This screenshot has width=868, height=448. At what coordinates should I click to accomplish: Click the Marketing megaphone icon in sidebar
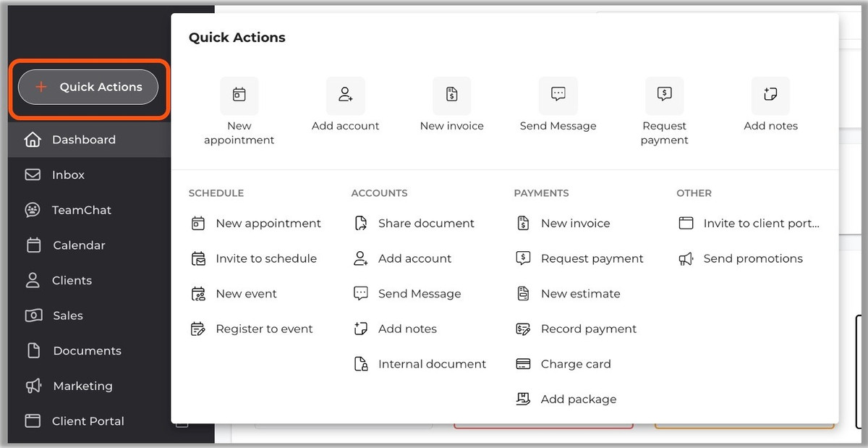[33, 386]
